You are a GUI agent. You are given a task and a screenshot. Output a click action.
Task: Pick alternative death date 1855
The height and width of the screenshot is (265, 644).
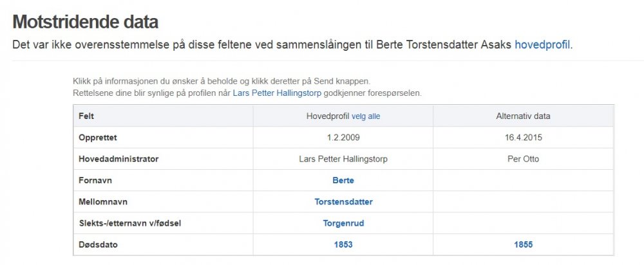523,244
